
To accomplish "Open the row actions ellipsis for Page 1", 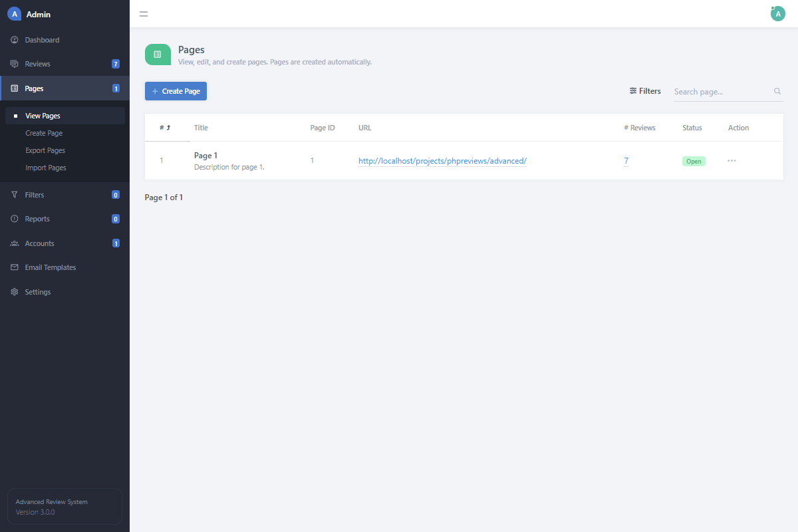I will click(731, 160).
